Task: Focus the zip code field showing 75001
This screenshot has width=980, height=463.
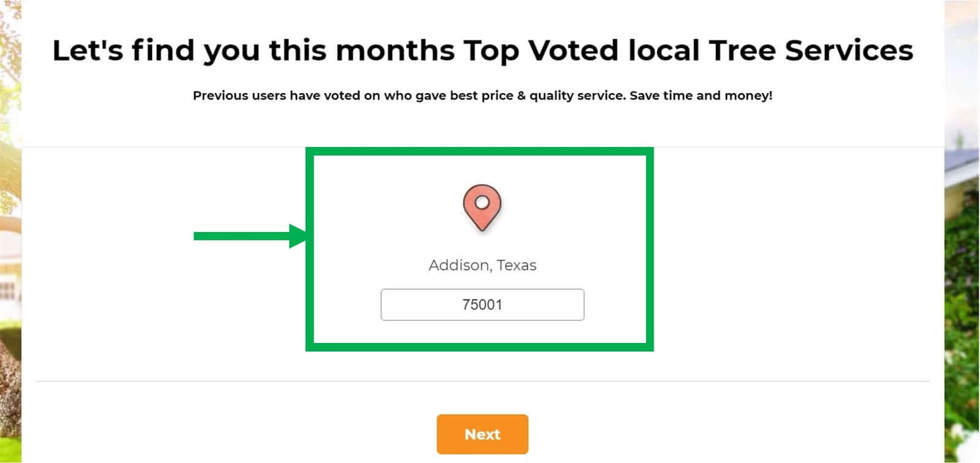Action: point(483,304)
